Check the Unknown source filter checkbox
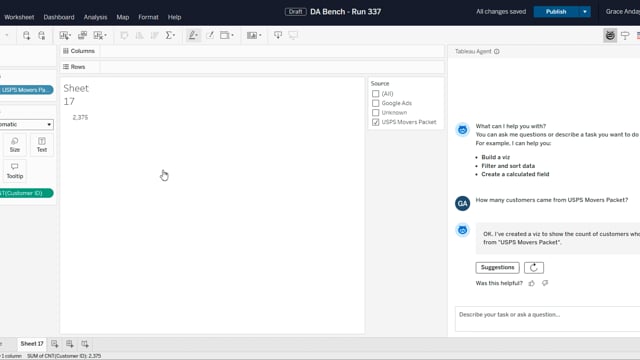 point(376,113)
